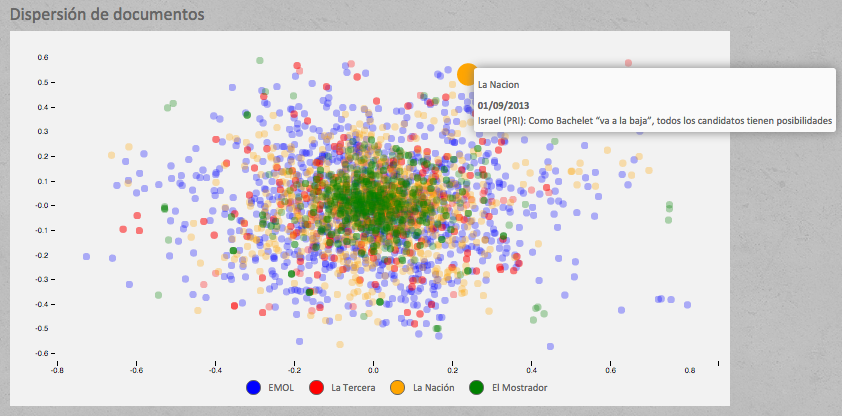Click the -0.3 label on the vertical axis

(x=41, y=279)
